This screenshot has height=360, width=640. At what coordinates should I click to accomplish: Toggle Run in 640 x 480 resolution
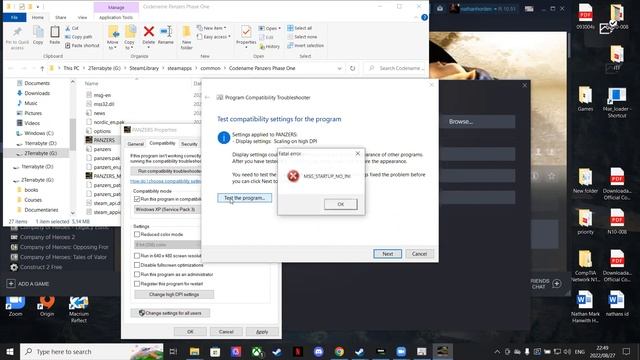point(137,256)
